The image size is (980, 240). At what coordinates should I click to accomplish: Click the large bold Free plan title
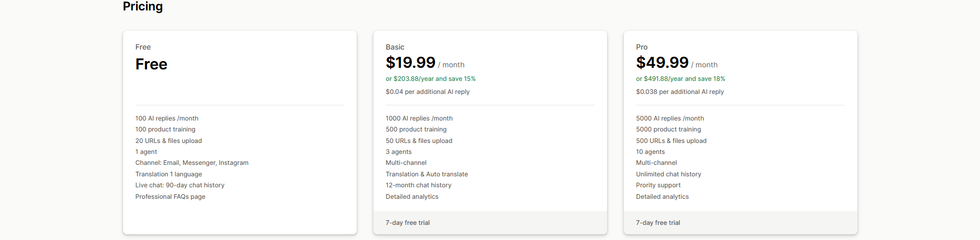pos(151,64)
